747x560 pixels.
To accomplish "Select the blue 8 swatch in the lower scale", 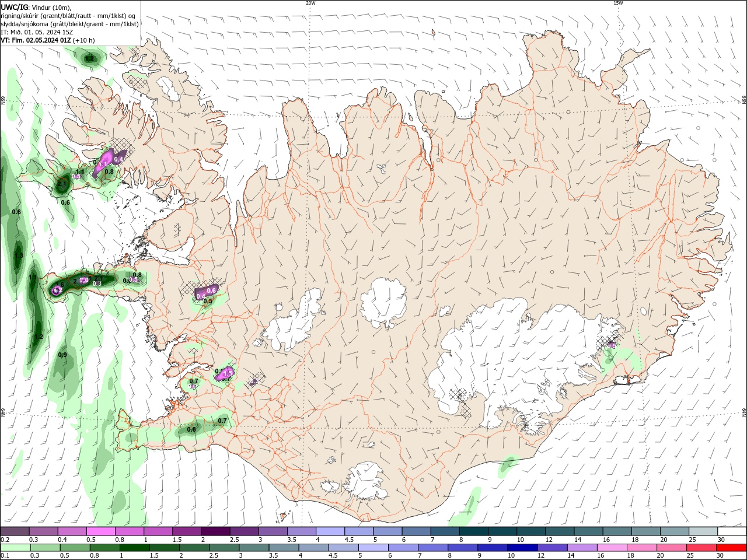I will coord(463,548).
